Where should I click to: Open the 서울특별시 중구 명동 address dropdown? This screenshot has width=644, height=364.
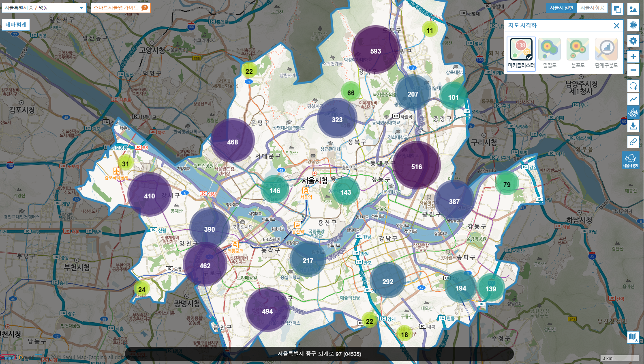[x=44, y=8]
